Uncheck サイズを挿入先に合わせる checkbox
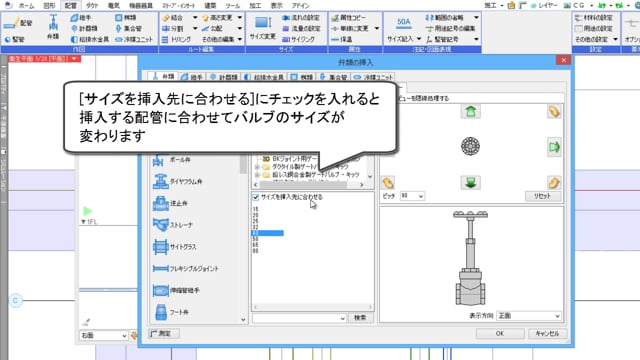 coord(256,197)
